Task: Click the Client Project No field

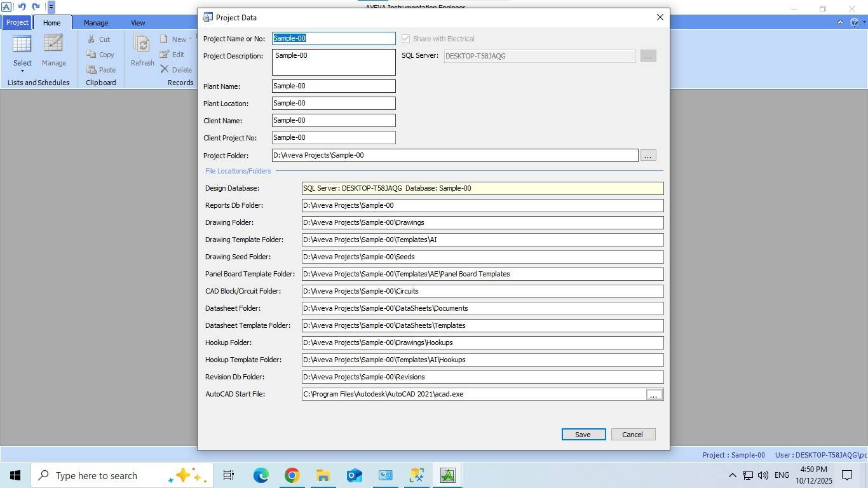Action: [334, 137]
